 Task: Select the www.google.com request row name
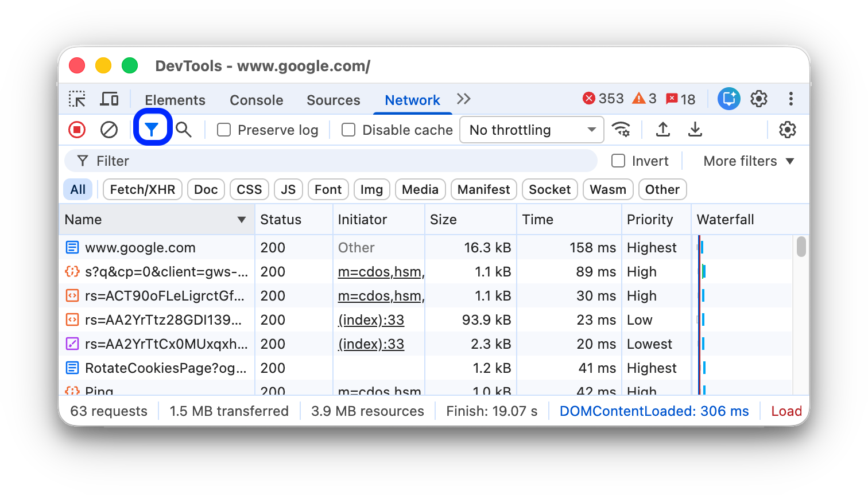point(140,248)
